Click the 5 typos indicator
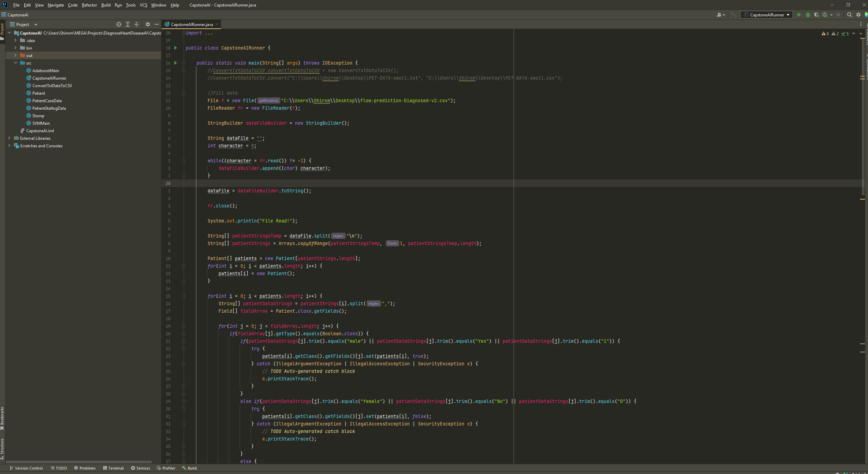The width and height of the screenshot is (868, 474). click(845, 33)
